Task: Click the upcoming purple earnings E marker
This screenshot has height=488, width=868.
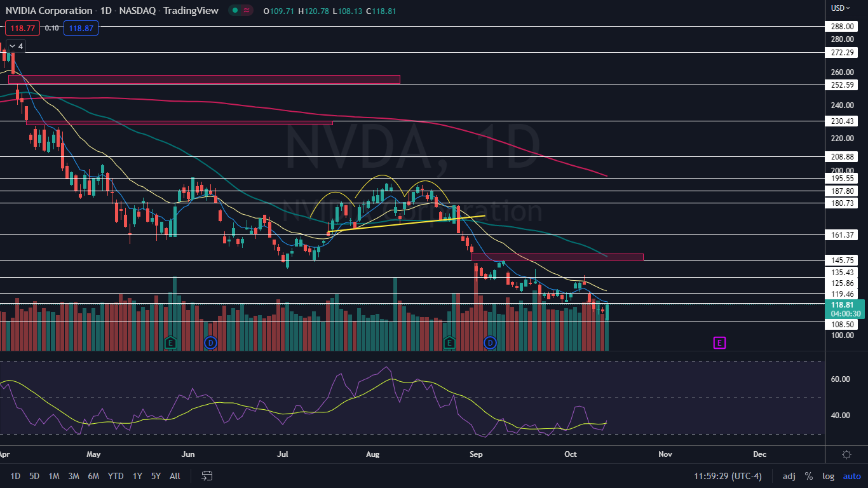Action: (719, 342)
